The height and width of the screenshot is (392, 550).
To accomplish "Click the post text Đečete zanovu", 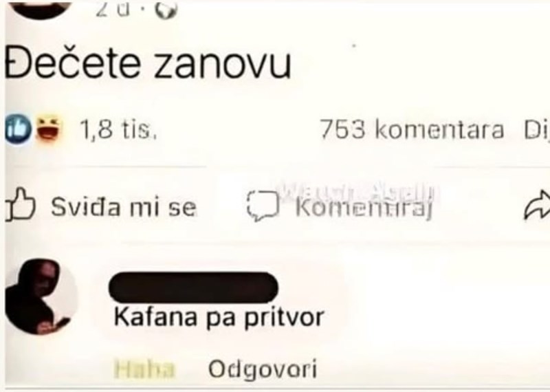I will (148, 64).
